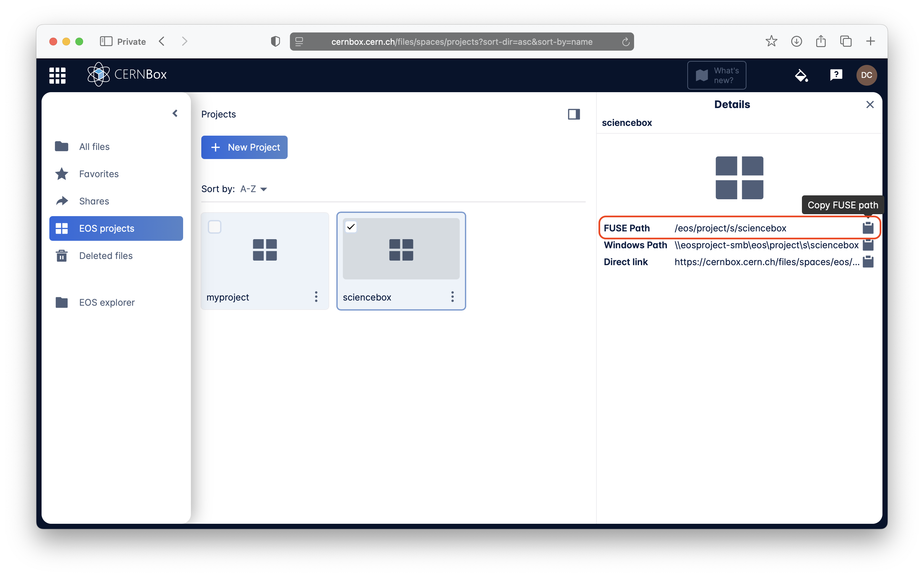This screenshot has width=924, height=577.
Task: Click the Direct link URL text
Action: point(767,262)
